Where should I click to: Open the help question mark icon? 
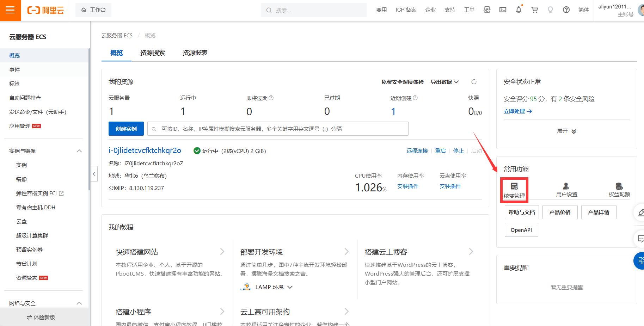tap(566, 10)
